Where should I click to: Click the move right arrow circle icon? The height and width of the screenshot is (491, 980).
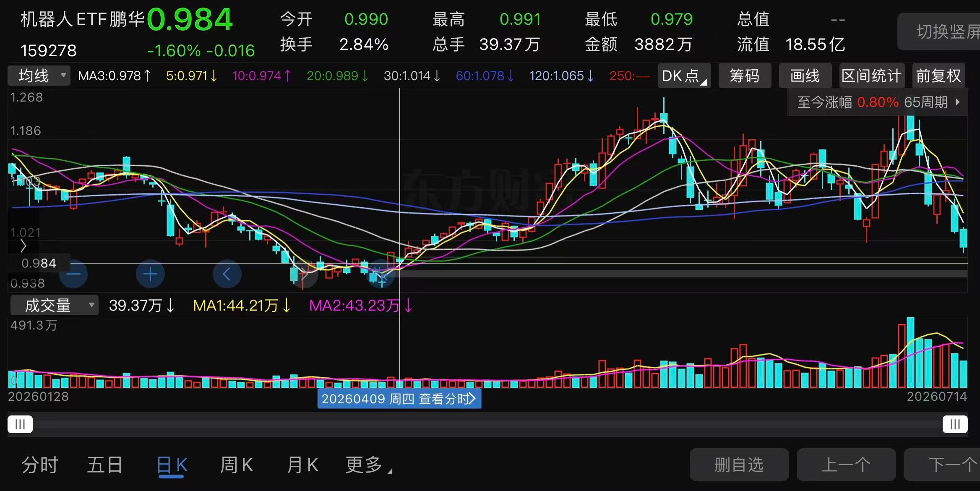point(304,274)
